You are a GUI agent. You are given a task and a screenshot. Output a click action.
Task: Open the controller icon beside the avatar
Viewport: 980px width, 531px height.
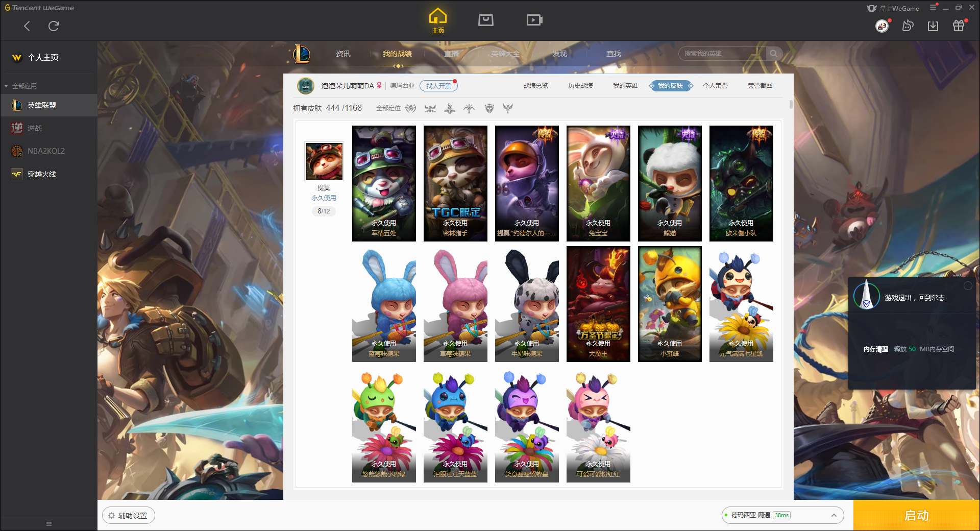[908, 26]
